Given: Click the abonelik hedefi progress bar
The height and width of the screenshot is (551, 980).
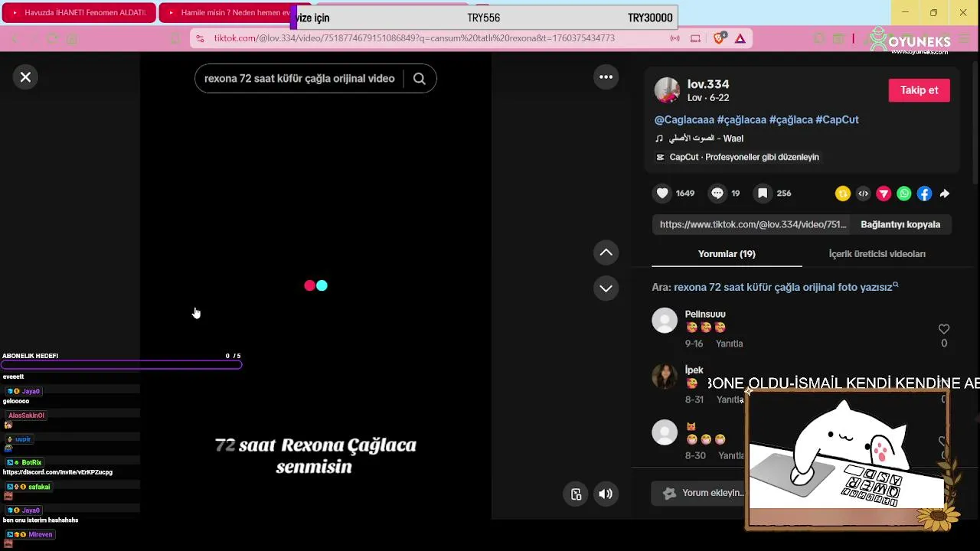Looking at the screenshot, I should pos(121,365).
